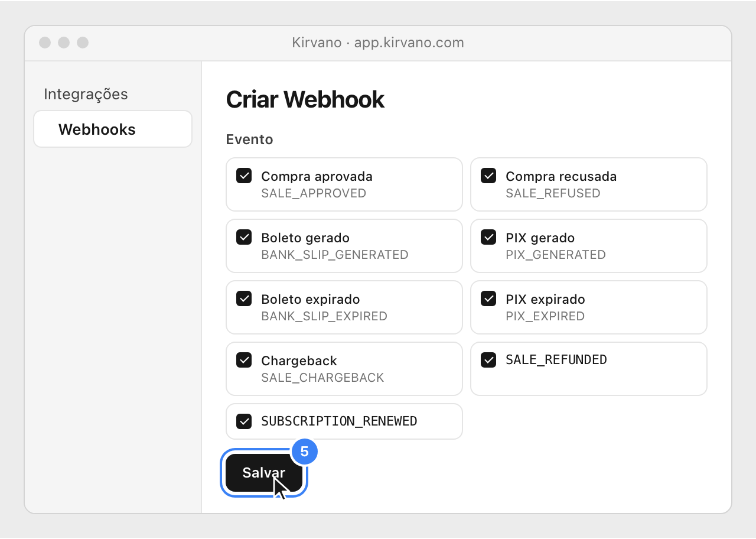Toggle the SUBSCRIPTION_RENEWED checkbox

[244, 421]
